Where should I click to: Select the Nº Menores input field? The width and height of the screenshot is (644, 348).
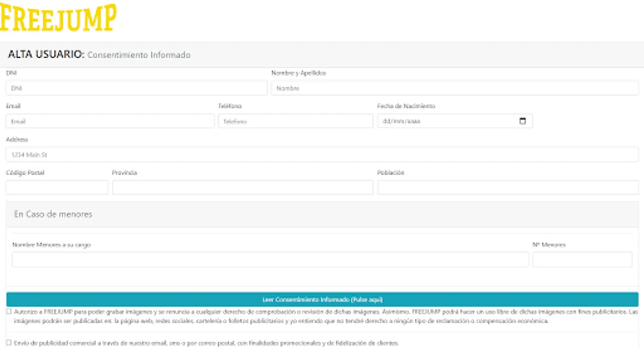pos(582,259)
